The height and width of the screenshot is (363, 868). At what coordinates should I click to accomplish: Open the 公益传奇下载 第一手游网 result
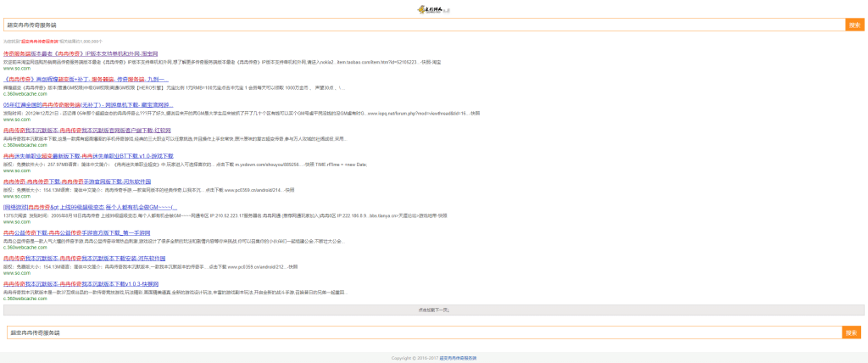pos(76,232)
